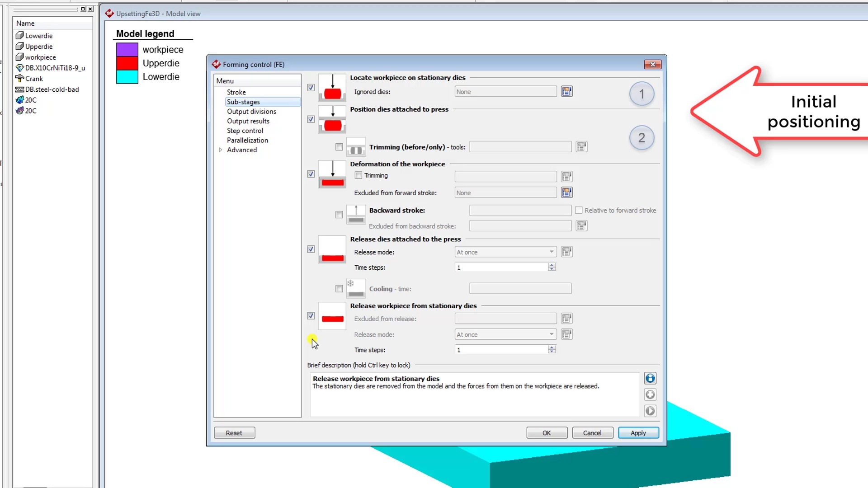This screenshot has width=868, height=488.
Task: Select Step control in the menu
Action: [x=245, y=131]
